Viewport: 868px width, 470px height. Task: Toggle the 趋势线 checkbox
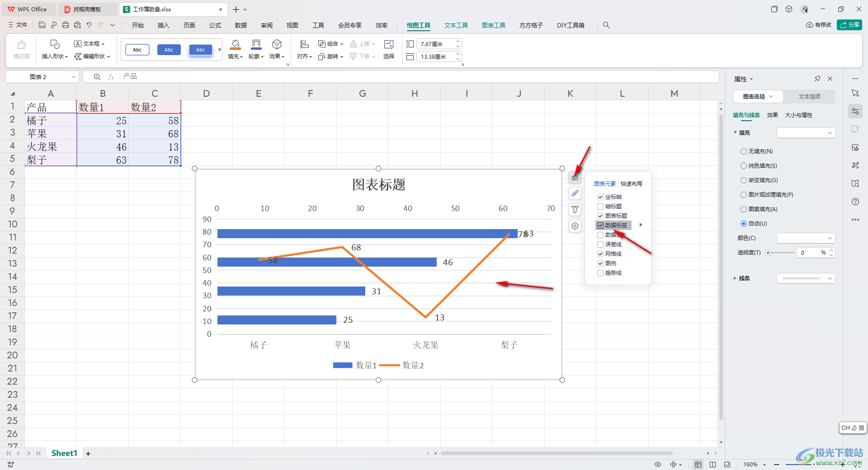coord(600,273)
